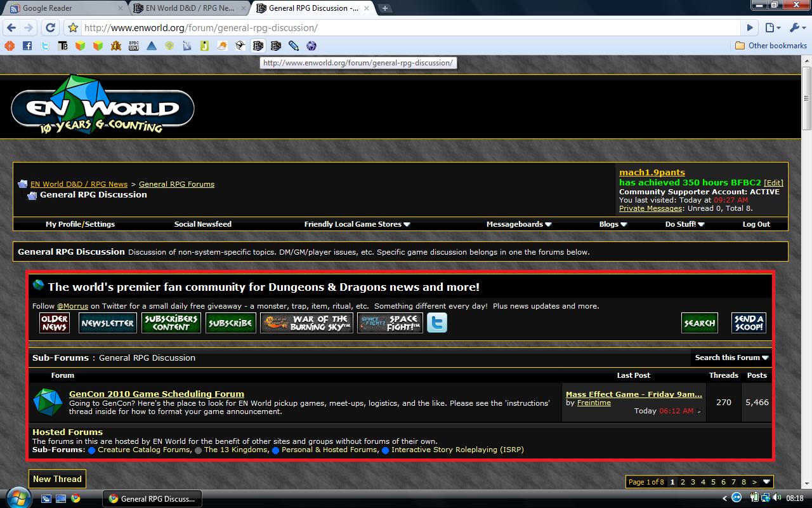Show hidden tray icons arrow
The image size is (812, 508).
tap(724, 498)
